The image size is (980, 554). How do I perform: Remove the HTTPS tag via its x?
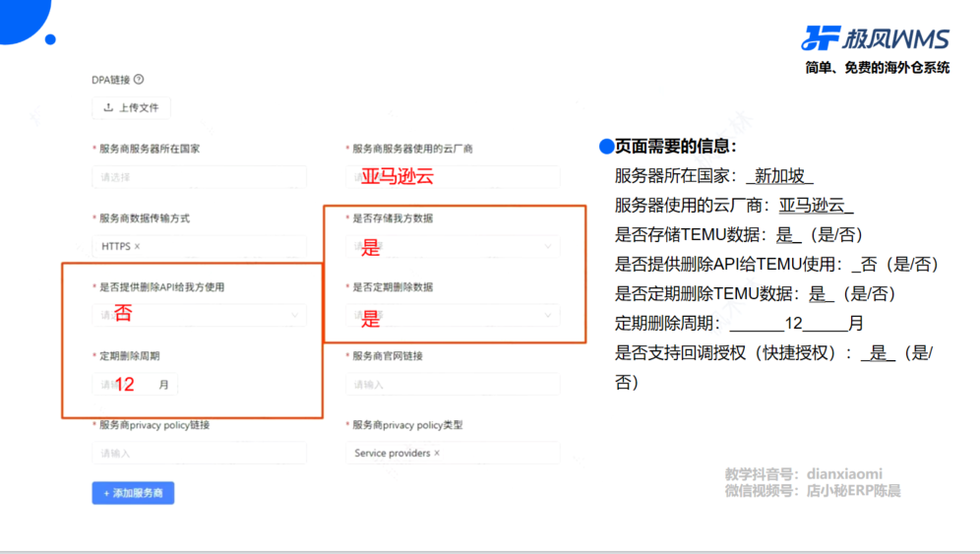[x=138, y=246]
